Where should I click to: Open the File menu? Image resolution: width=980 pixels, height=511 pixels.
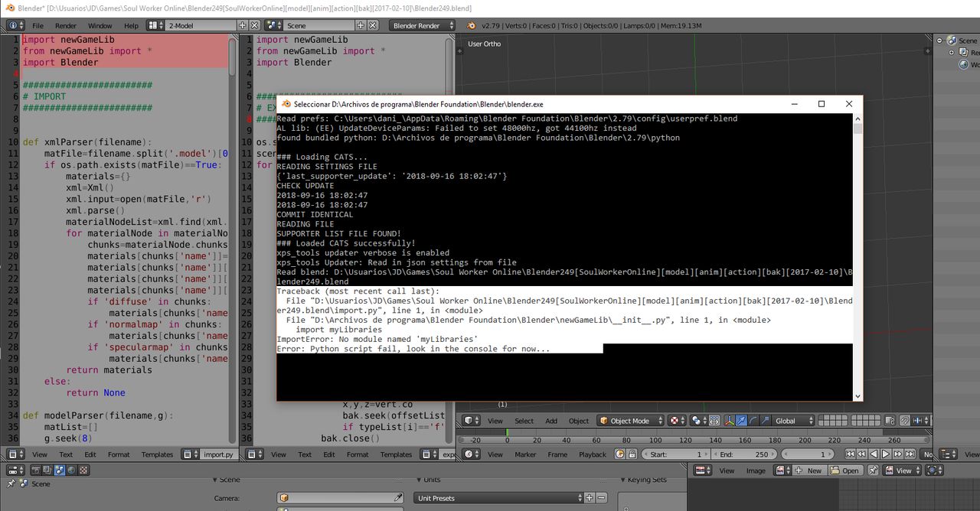click(x=38, y=25)
